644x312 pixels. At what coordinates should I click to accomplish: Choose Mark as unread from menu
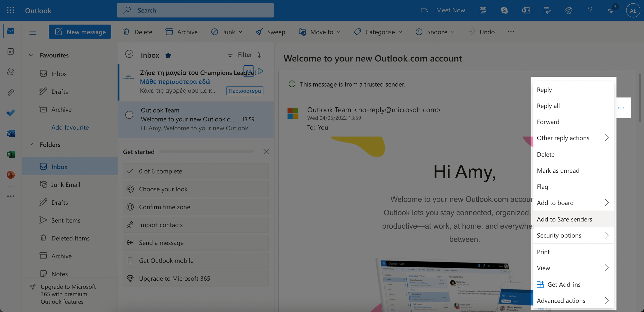coord(558,170)
